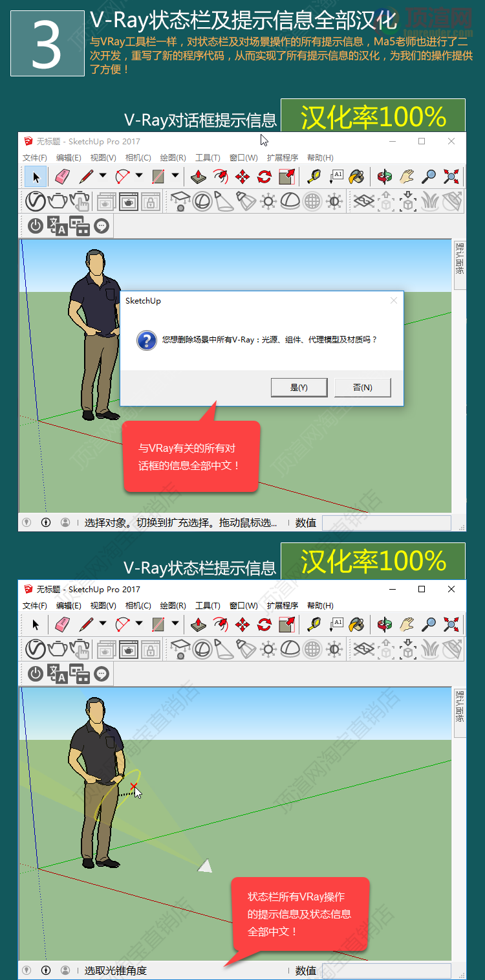Image resolution: width=485 pixels, height=980 pixels.
Task: Choose the Zoom magnifier in the spotlight-cone window
Action: (x=429, y=624)
